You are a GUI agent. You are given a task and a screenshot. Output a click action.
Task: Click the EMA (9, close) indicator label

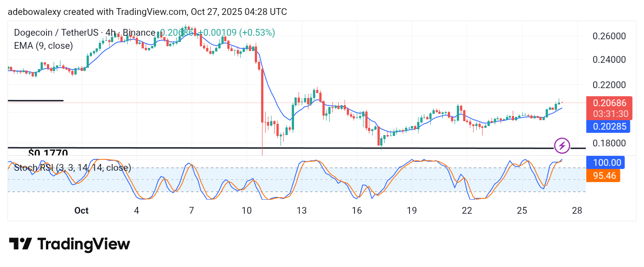click(43, 46)
